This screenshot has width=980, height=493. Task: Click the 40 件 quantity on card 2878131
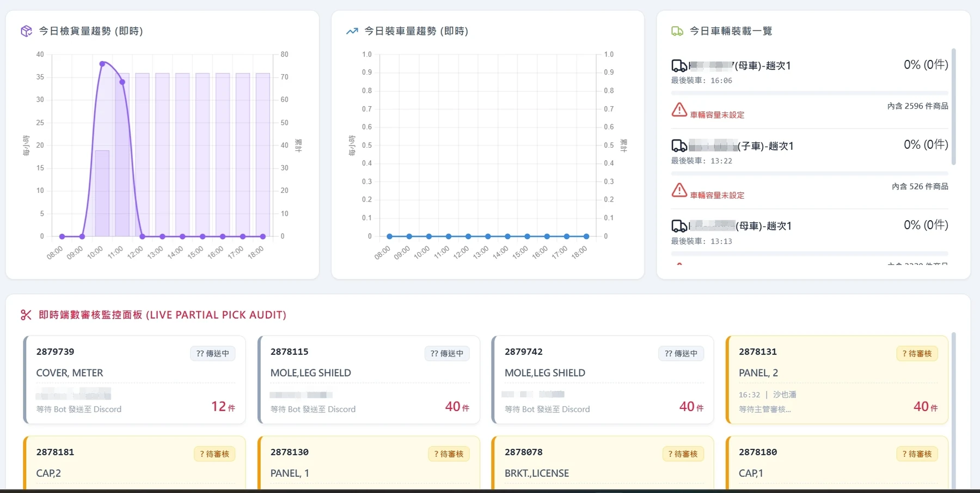point(926,406)
